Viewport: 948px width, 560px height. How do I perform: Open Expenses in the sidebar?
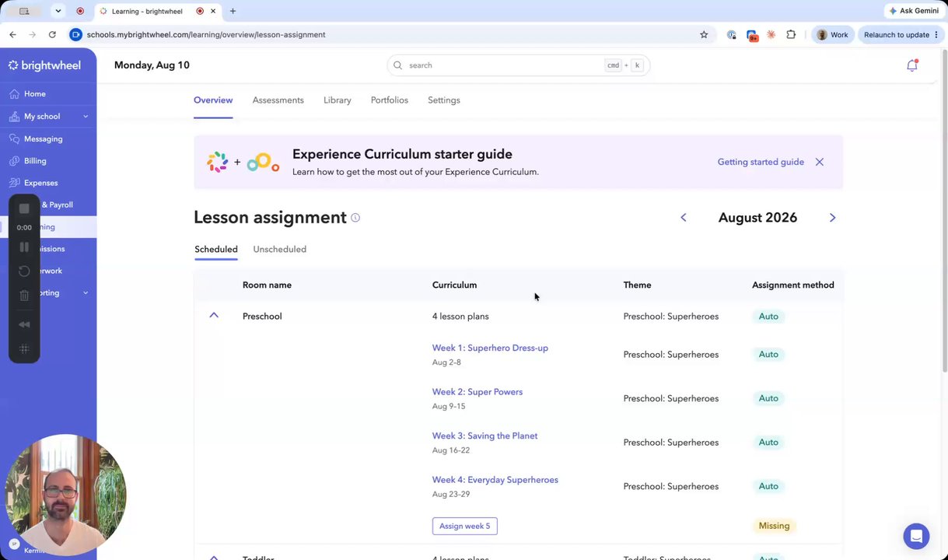point(40,183)
